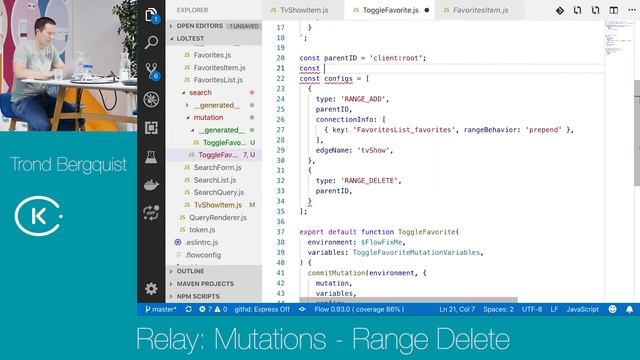Open SearchList.js in the explorer
Screen dimensions: 640x360
pyautogui.click(x=215, y=180)
